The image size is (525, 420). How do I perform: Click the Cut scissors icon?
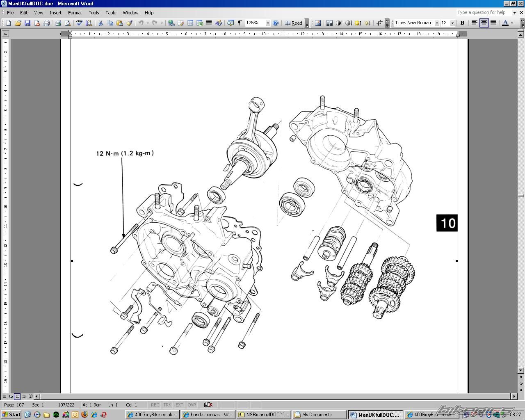pyautogui.click(x=100, y=23)
